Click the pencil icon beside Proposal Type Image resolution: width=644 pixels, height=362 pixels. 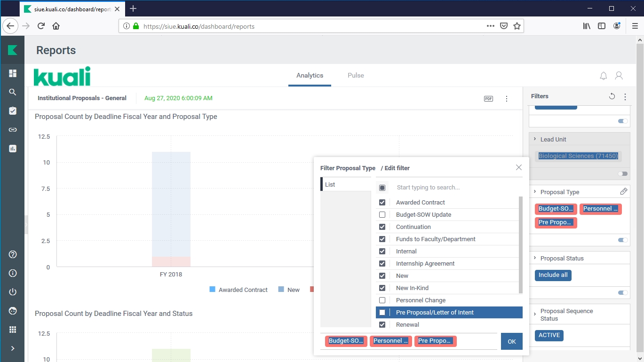(624, 191)
